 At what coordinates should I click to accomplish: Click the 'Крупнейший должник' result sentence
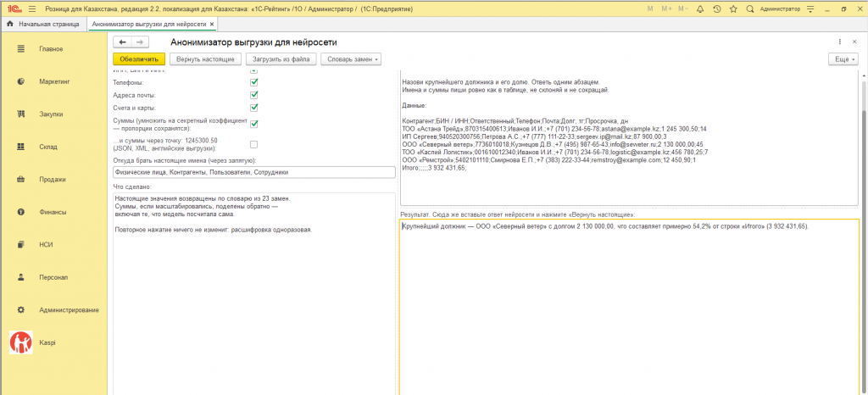(605, 226)
